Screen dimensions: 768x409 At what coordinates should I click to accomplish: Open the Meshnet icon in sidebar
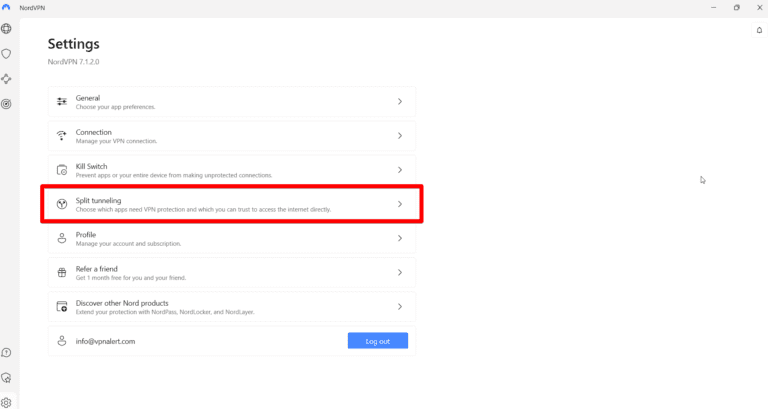pos(7,79)
